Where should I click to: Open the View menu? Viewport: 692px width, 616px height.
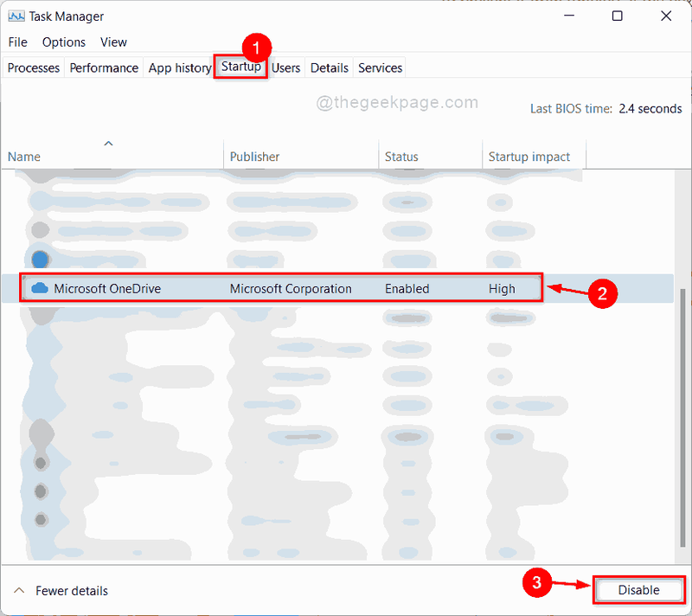pos(113,42)
